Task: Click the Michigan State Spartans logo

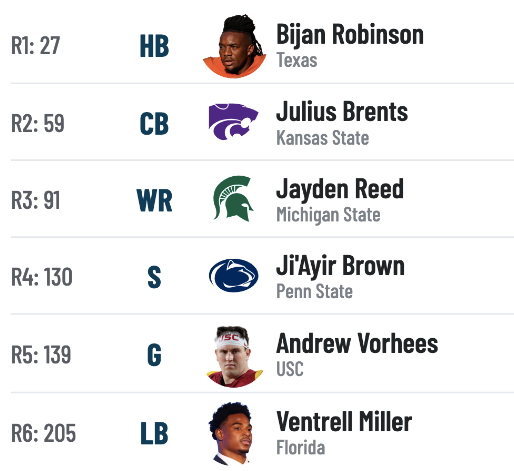Action: (233, 199)
